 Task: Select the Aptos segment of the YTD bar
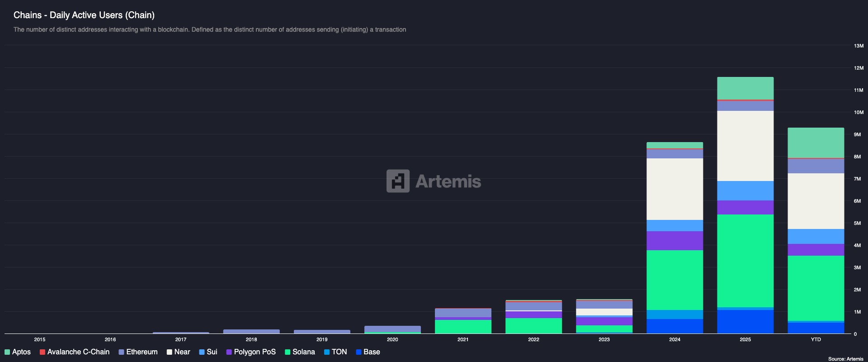(x=816, y=143)
